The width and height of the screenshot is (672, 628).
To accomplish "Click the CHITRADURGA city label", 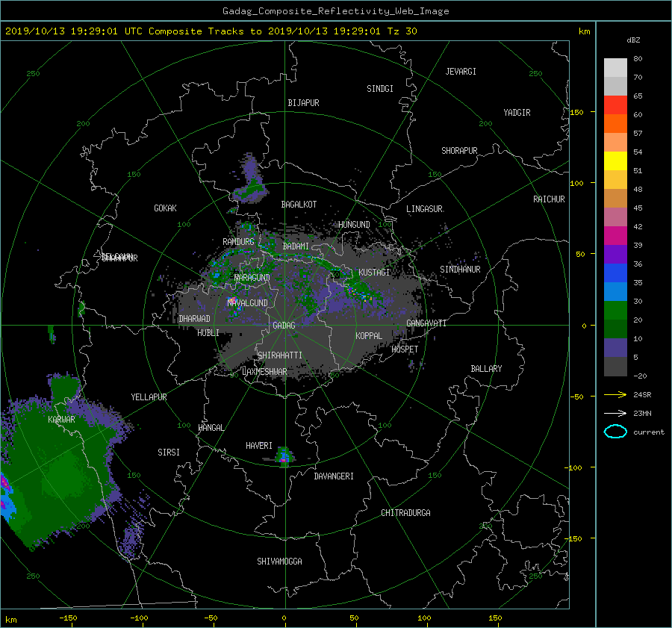I will click(405, 513).
